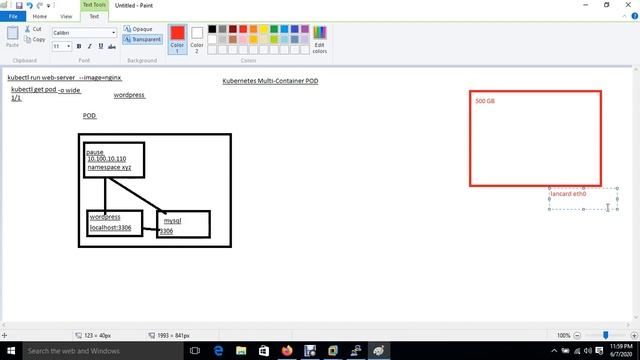This screenshot has width=640, height=360.
Task: Click the Paint app taskbar icon
Action: coord(379,351)
